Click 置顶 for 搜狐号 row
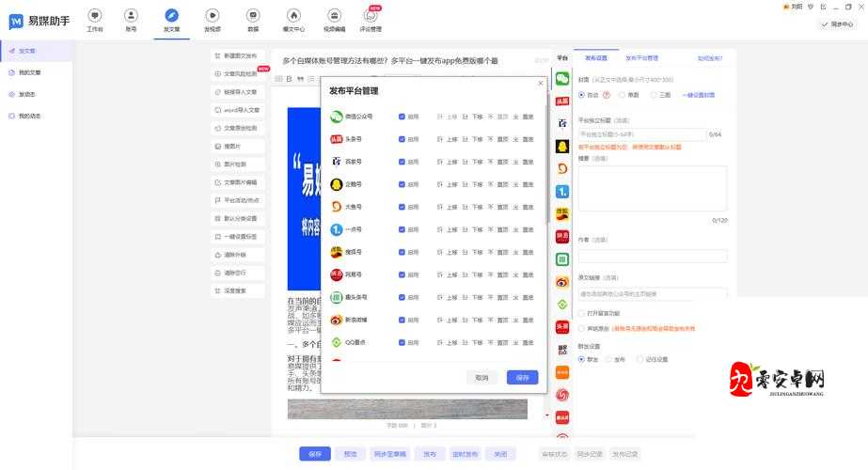 pos(498,253)
